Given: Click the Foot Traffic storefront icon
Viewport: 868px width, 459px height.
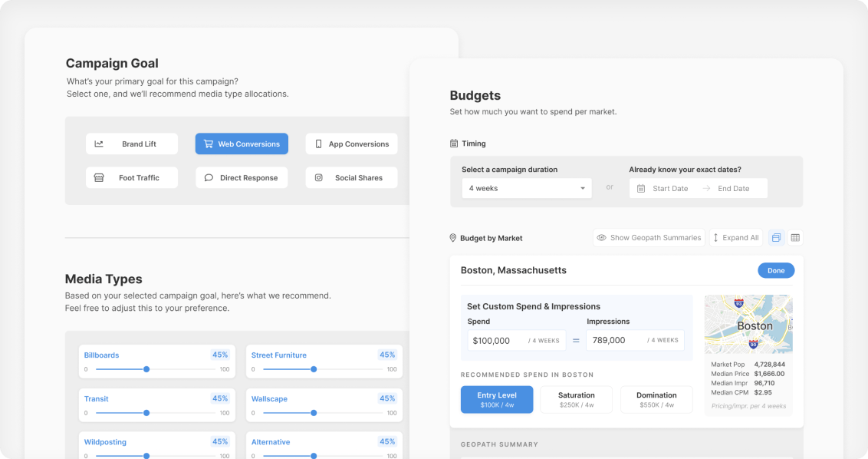Looking at the screenshot, I should click(x=99, y=178).
